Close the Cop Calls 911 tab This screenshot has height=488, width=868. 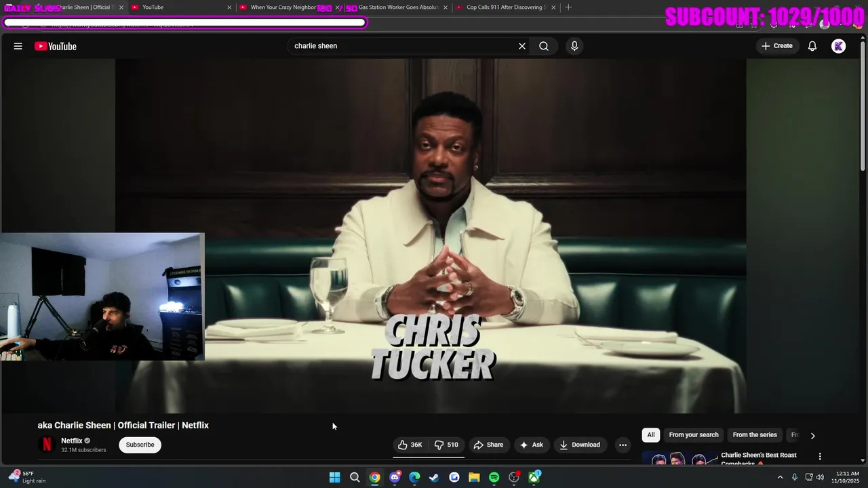[x=553, y=7]
